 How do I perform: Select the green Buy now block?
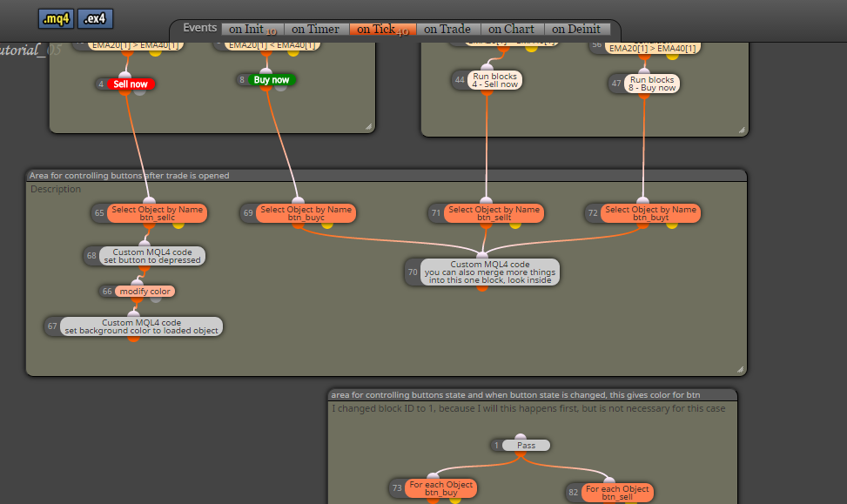click(x=272, y=80)
